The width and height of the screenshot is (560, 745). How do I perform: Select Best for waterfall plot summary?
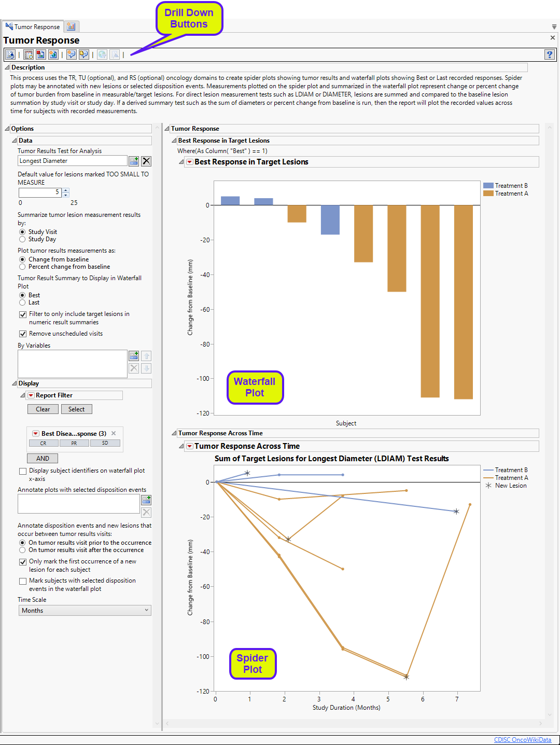(x=22, y=295)
